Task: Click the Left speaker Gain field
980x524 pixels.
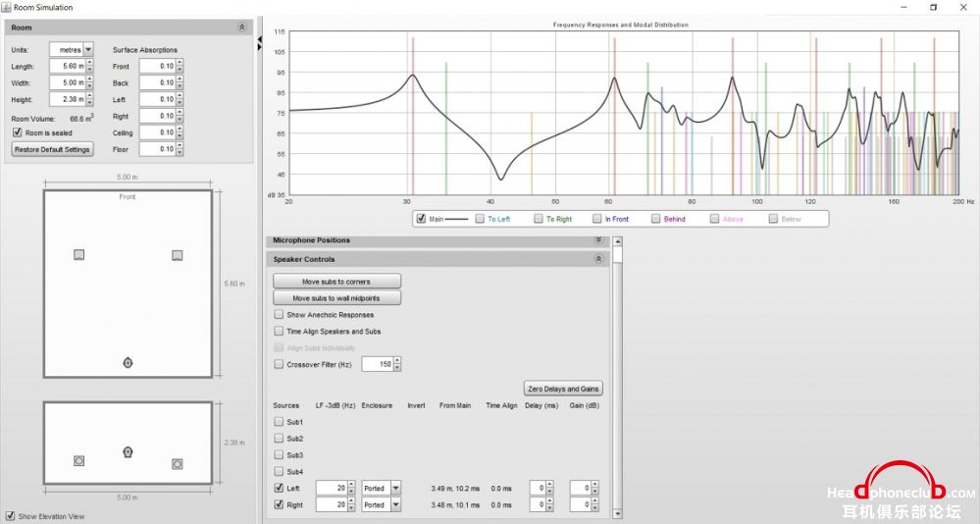Action: 581,488
